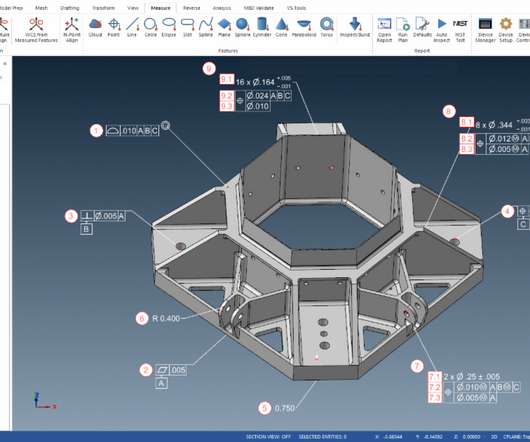Screen dimensions: 530x442
Task: Select the 16 x Ø.164 hole callout
Action: tap(263, 82)
